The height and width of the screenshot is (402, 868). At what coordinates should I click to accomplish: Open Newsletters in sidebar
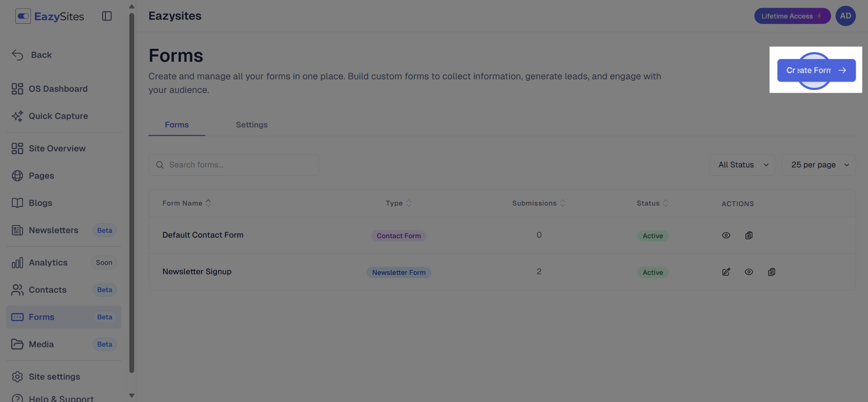pyautogui.click(x=63, y=230)
